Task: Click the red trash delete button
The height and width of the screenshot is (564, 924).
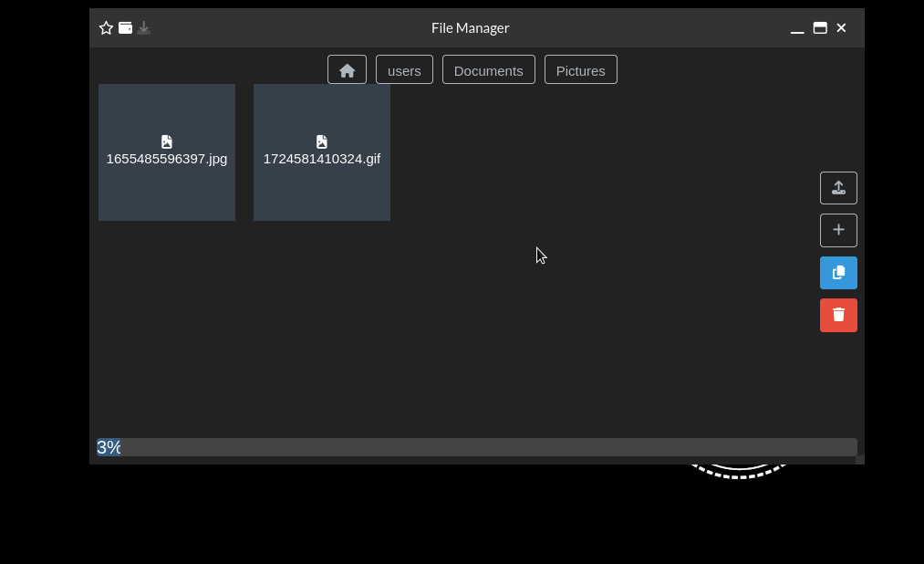Action: pyautogui.click(x=838, y=315)
